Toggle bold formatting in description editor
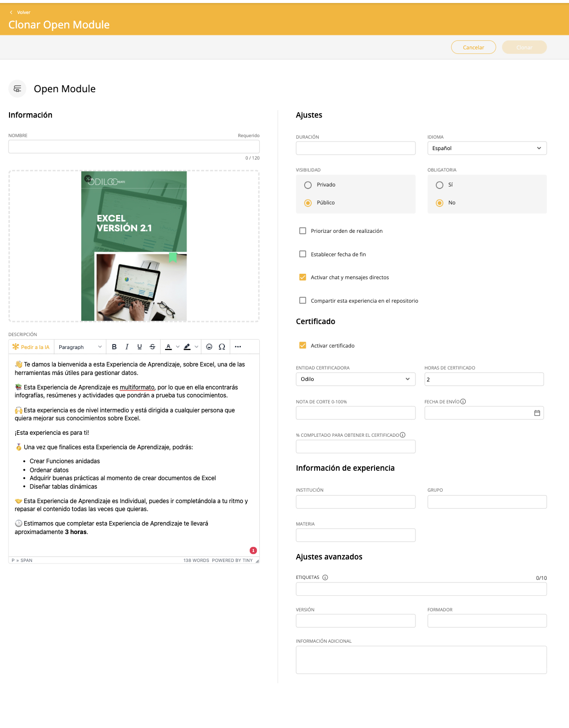The height and width of the screenshot is (728, 569). [x=114, y=347]
